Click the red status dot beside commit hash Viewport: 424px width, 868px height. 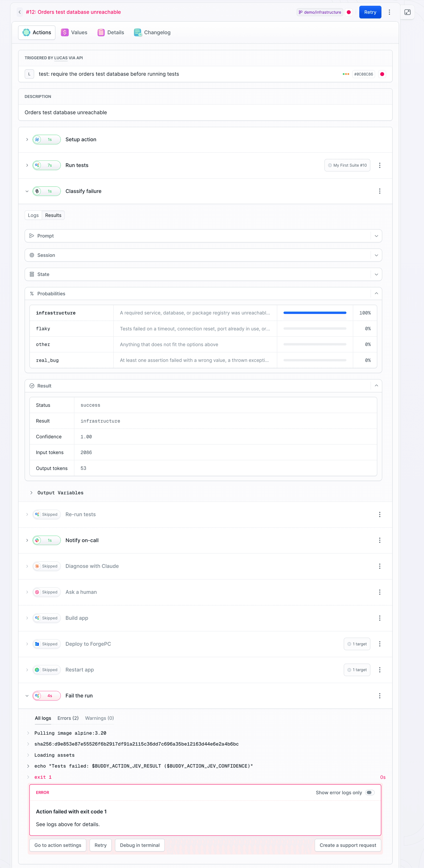coord(382,74)
